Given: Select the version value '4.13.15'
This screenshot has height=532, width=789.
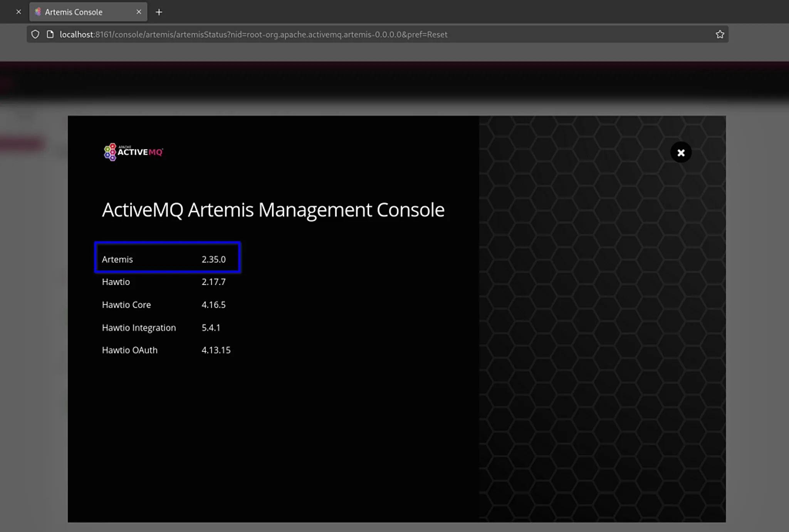Looking at the screenshot, I should (216, 350).
